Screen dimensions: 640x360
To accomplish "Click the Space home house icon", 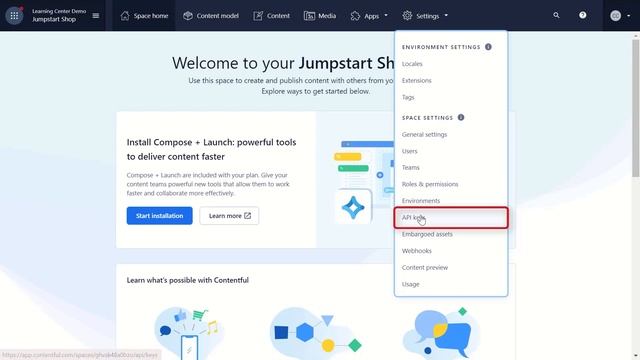I will [125, 16].
